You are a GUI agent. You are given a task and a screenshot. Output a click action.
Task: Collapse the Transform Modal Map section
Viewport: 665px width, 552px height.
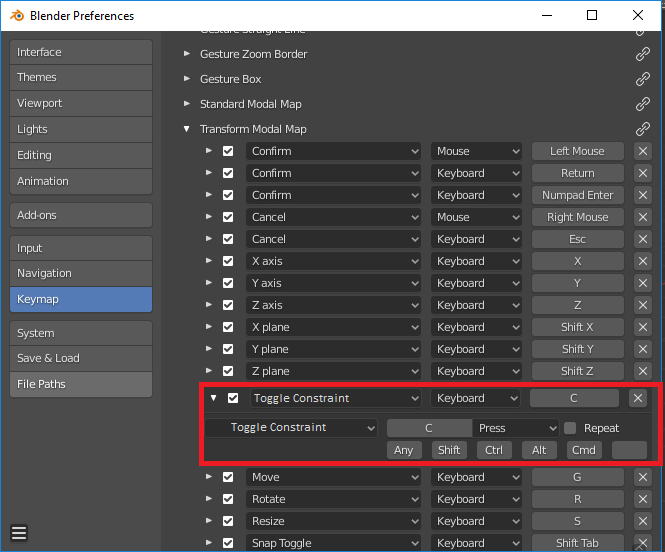click(187, 128)
